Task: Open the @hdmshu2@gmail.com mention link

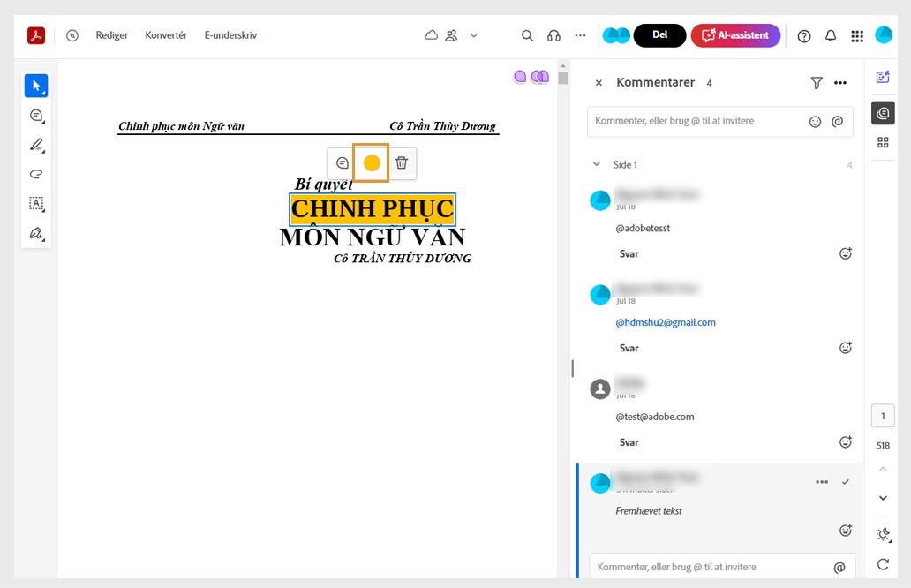Action: pyautogui.click(x=666, y=322)
